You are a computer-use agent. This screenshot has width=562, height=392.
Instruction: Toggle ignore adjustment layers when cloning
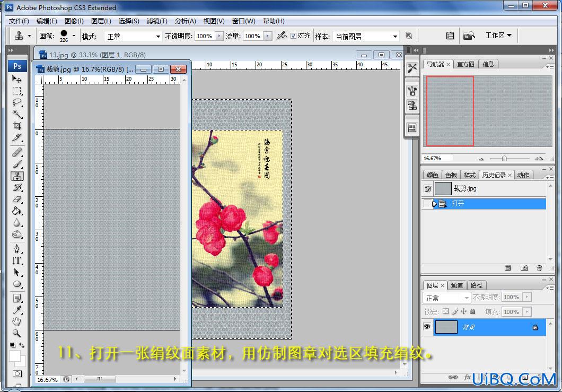pyautogui.click(x=409, y=36)
